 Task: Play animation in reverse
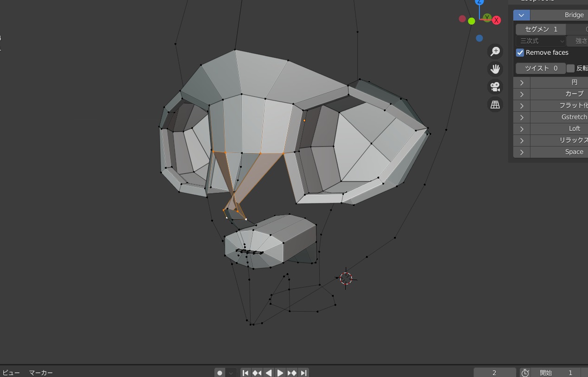(269, 373)
